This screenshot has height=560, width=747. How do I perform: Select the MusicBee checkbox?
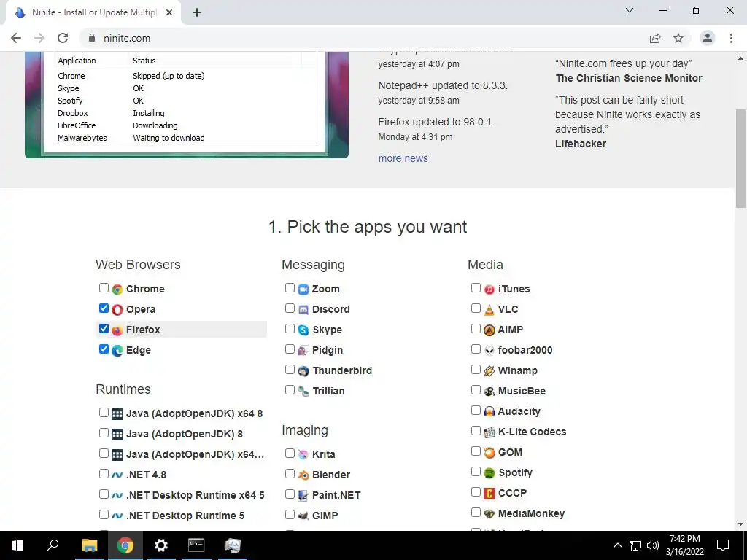click(476, 390)
